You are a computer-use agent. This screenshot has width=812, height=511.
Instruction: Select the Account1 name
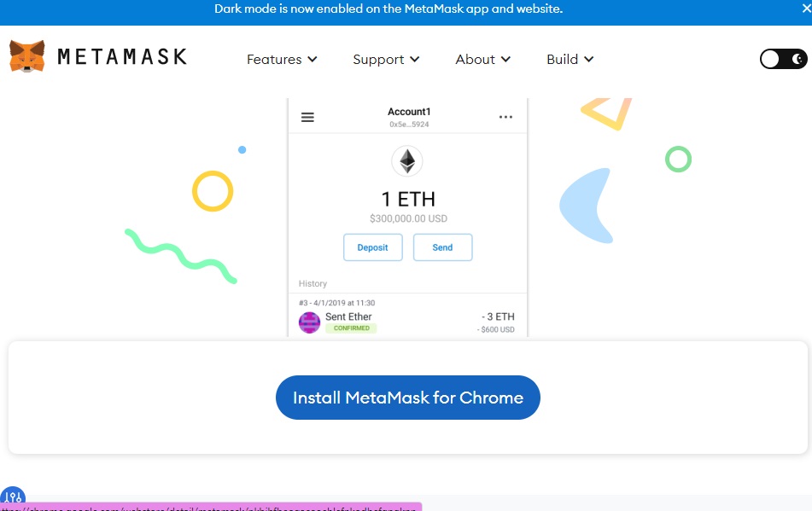tap(409, 111)
